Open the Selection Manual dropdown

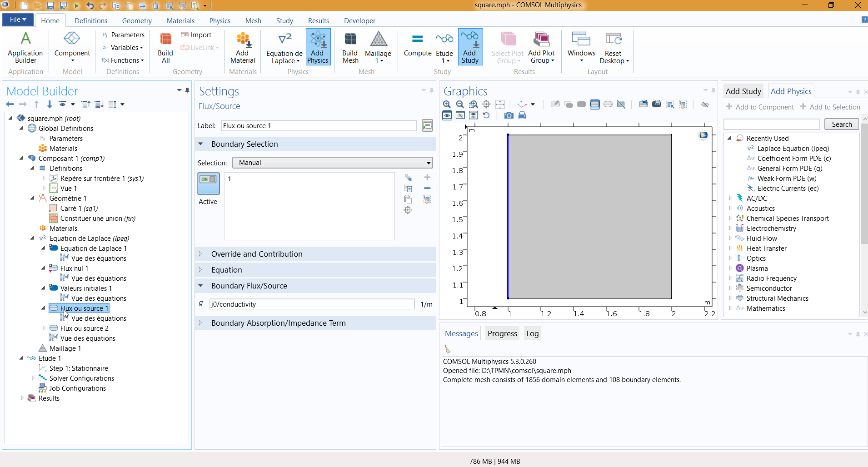point(332,163)
